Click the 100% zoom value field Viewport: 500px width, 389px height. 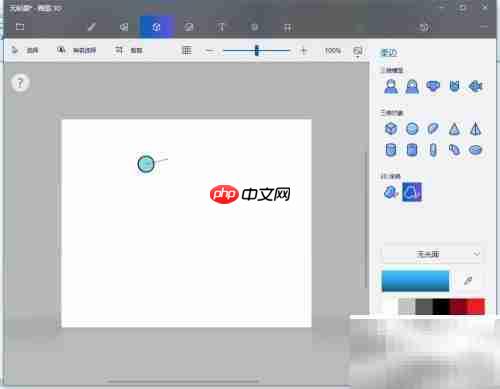[x=333, y=51]
